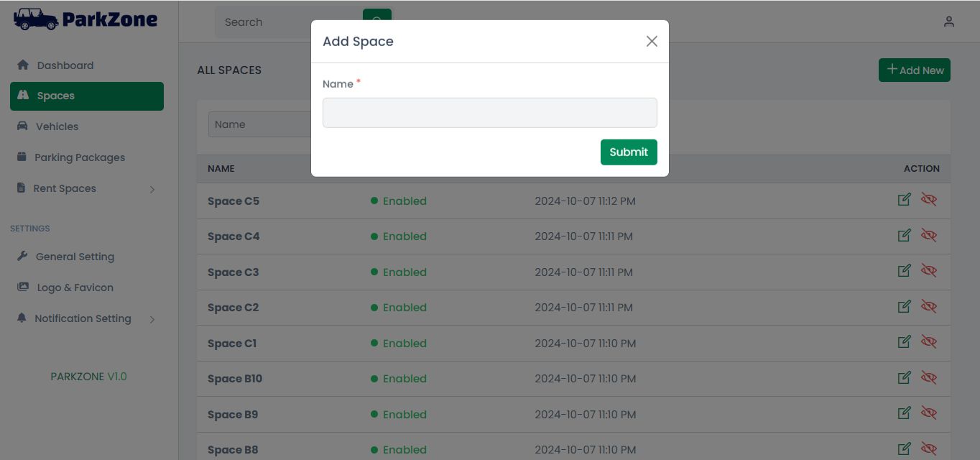The image size is (980, 460).
Task: Click the edit icon for Space C1
Action: [905, 342]
